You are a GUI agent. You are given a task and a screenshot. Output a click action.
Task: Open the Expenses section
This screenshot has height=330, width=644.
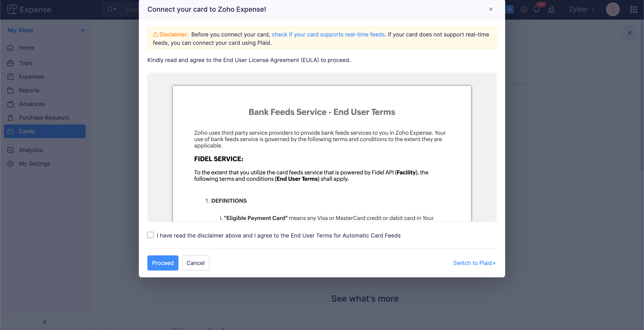coord(32,77)
